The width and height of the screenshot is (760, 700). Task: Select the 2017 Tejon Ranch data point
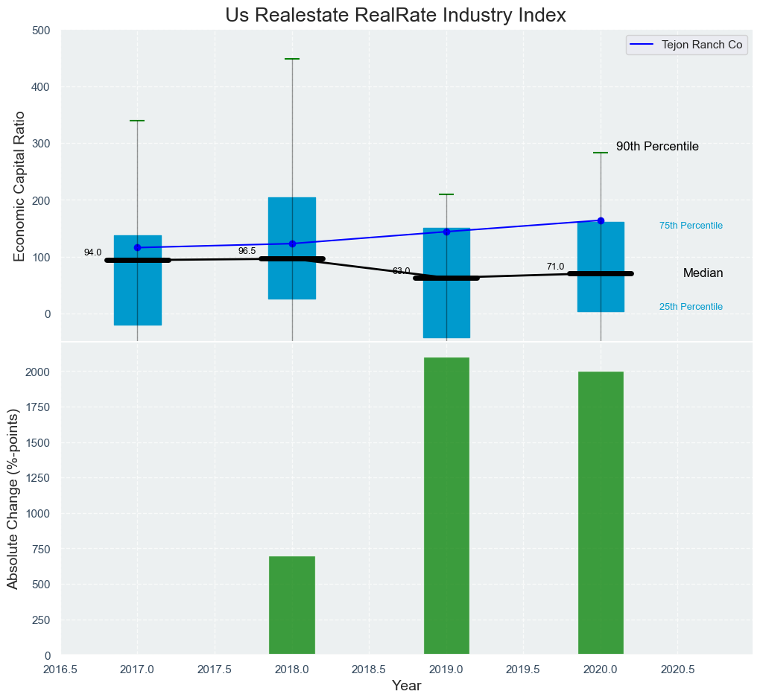tap(137, 247)
